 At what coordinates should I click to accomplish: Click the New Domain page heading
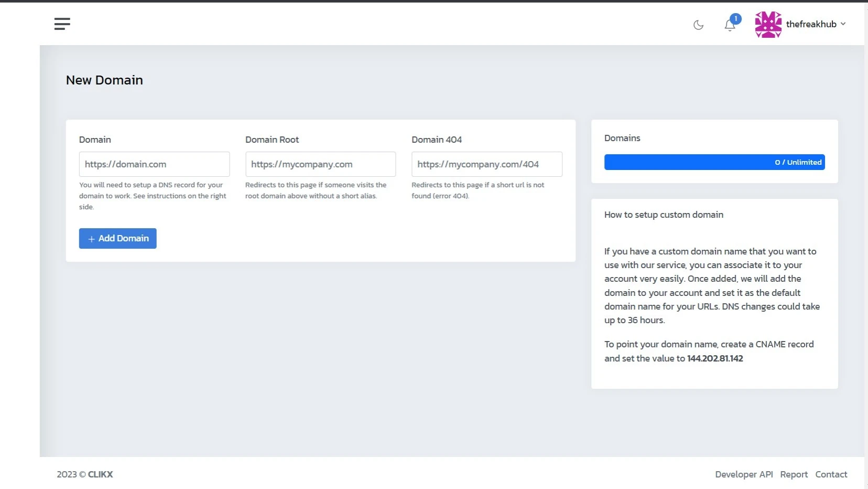pyautogui.click(x=104, y=80)
